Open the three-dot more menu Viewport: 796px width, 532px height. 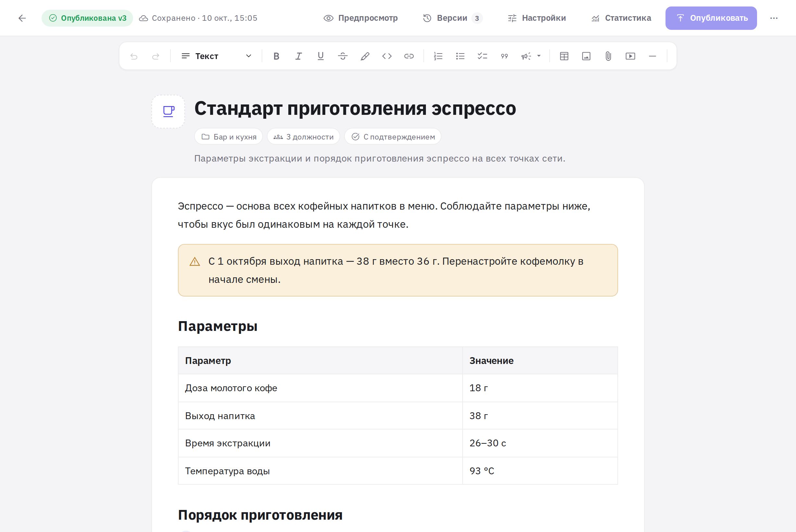click(x=774, y=18)
